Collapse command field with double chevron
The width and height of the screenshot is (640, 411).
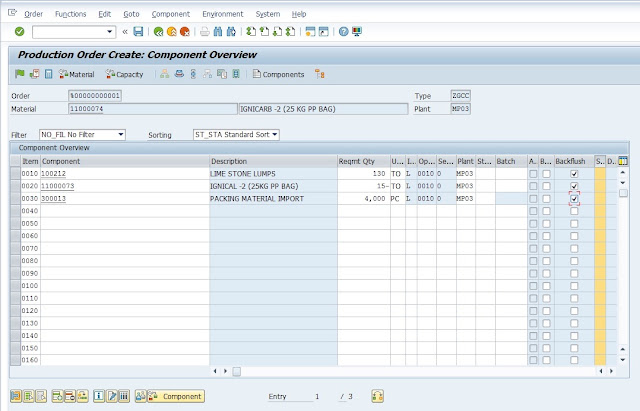coord(125,31)
